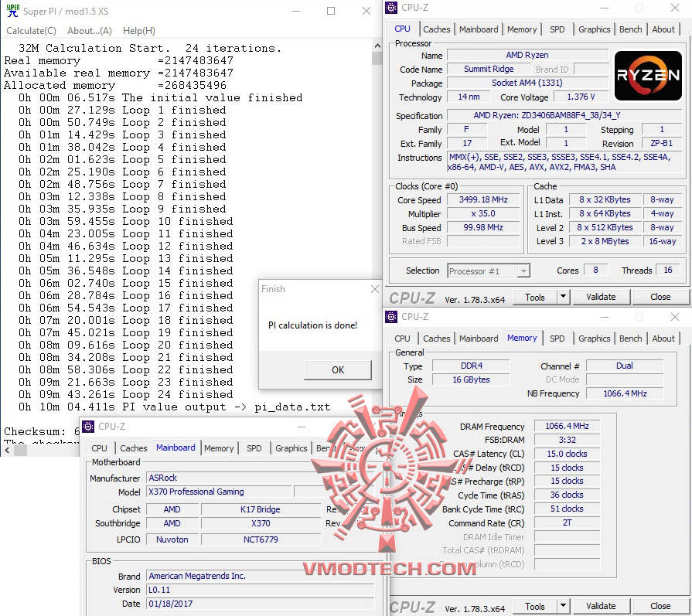Switch to Graphics tab in top CPU-Z window

click(x=594, y=29)
